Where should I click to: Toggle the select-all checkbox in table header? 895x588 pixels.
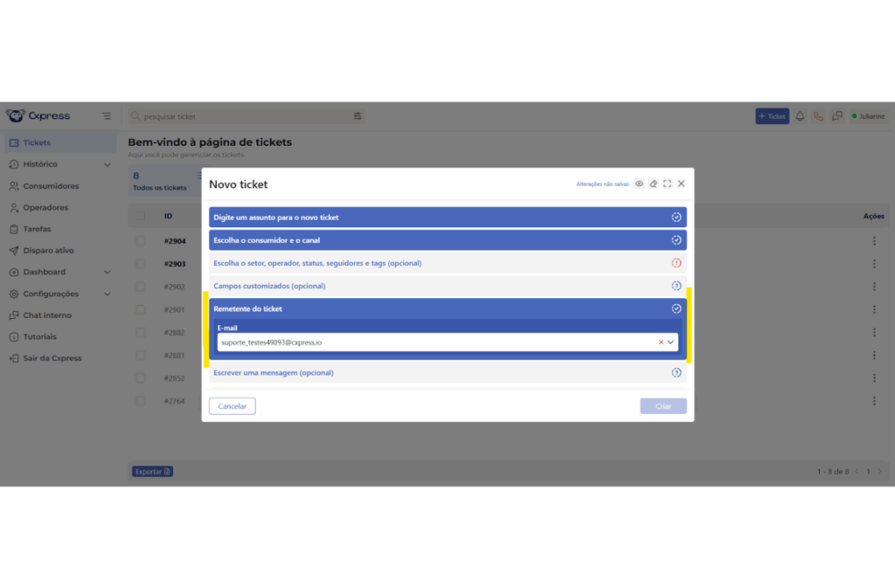pos(141,216)
